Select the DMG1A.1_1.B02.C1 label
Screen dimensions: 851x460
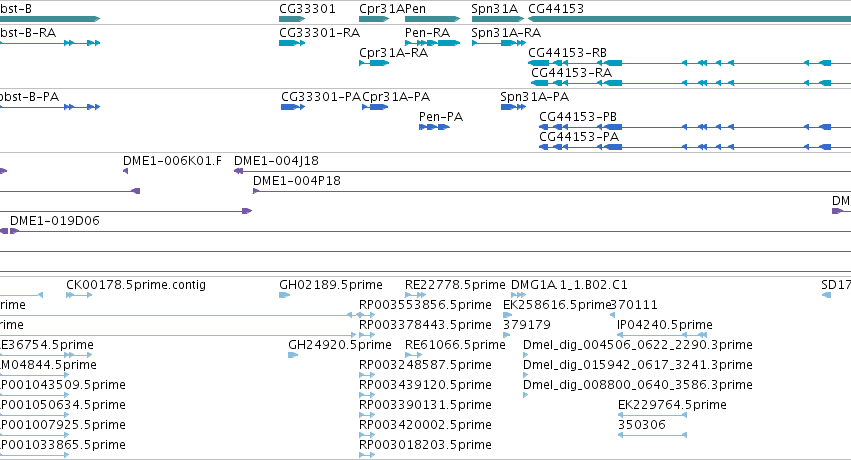[569, 285]
